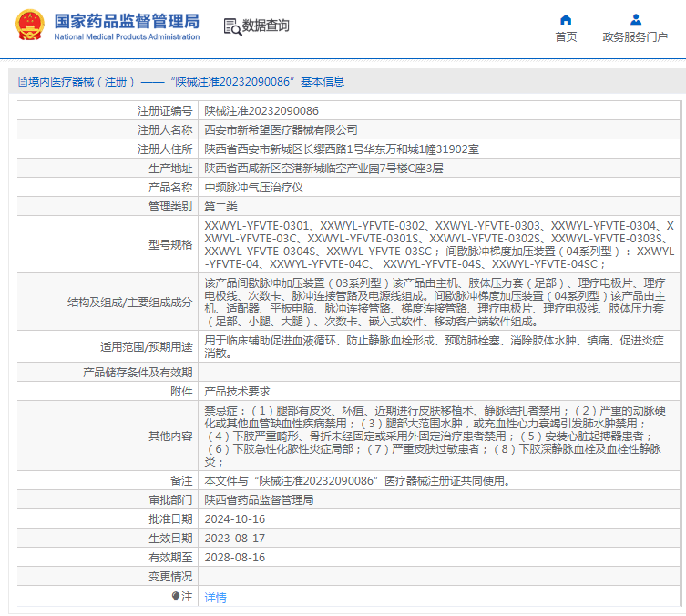
Task: Click the 有效期至 row label
Action: coord(170,558)
